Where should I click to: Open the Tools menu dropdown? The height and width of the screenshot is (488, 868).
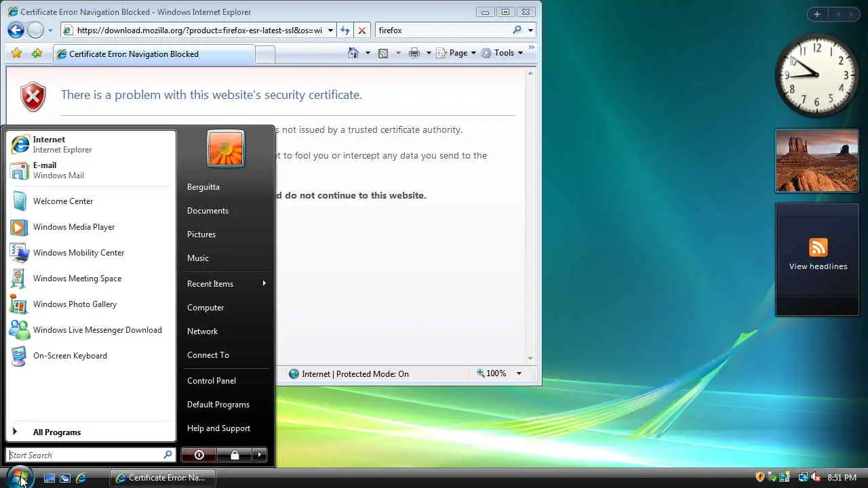tap(502, 53)
